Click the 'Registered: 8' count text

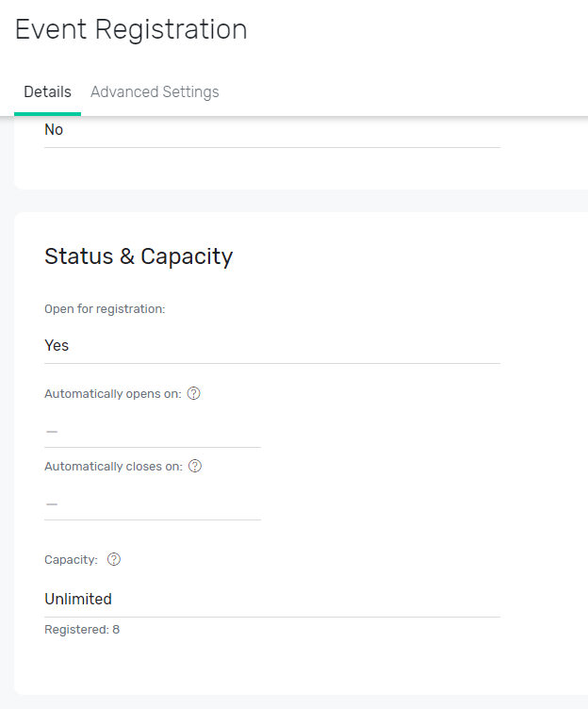(x=82, y=630)
